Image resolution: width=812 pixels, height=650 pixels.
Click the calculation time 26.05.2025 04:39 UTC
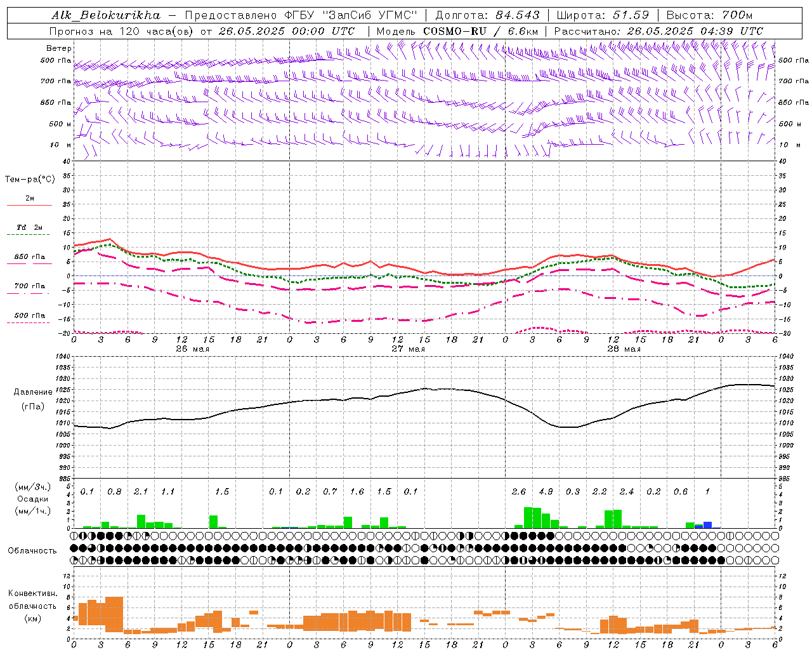(x=695, y=31)
